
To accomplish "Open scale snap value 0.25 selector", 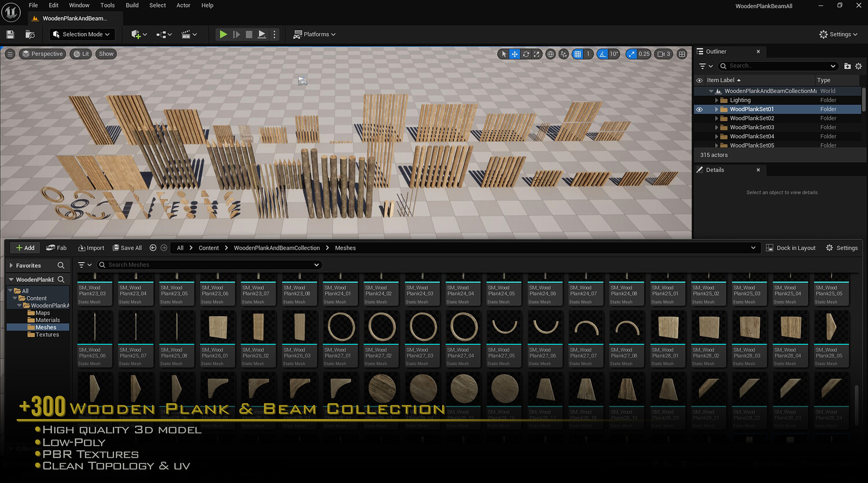I will pyautogui.click(x=644, y=54).
